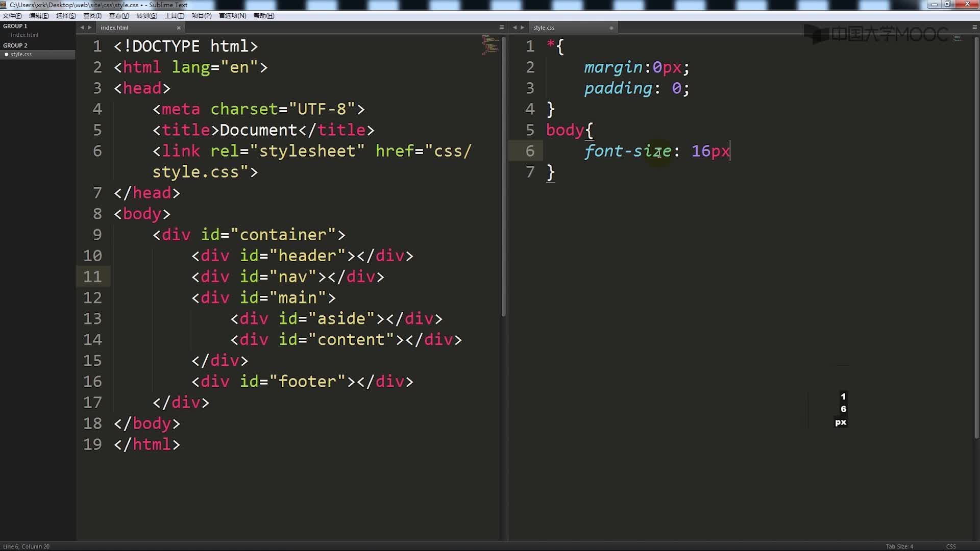Click the link rel="stylesheet" line

(x=312, y=151)
